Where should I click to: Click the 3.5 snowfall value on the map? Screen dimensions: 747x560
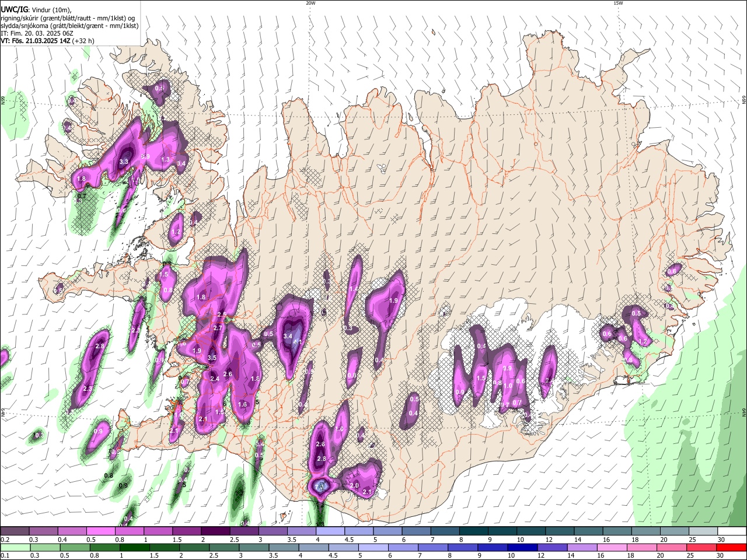point(212,358)
